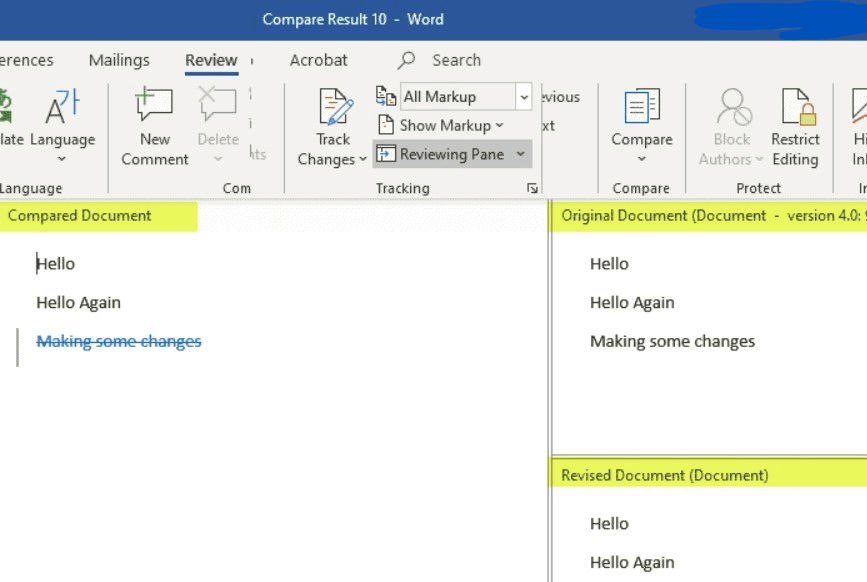The height and width of the screenshot is (582, 867).
Task: Click the greyed Delete comment icon
Action: 217,103
